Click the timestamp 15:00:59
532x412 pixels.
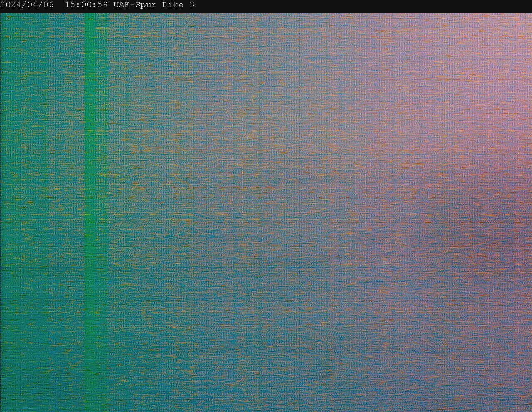86,5
